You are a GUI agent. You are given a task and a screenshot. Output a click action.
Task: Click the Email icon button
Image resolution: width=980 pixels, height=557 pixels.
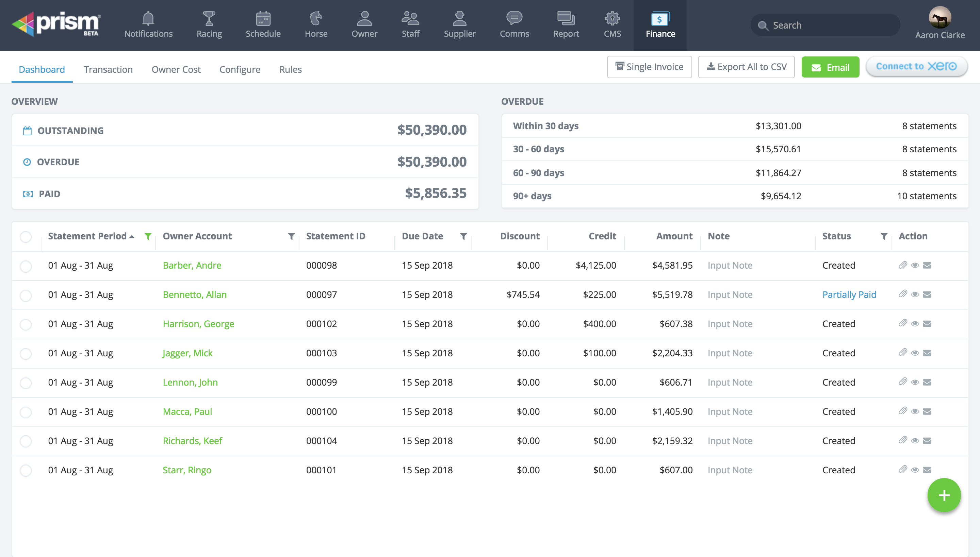(829, 67)
